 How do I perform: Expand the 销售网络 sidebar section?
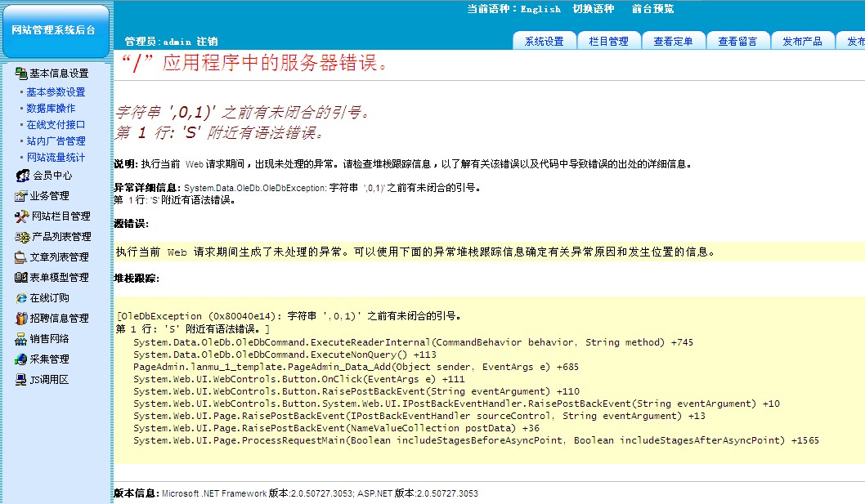point(49,339)
